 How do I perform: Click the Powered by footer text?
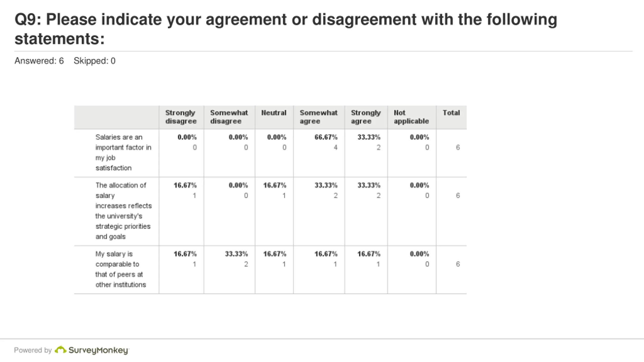click(33, 350)
